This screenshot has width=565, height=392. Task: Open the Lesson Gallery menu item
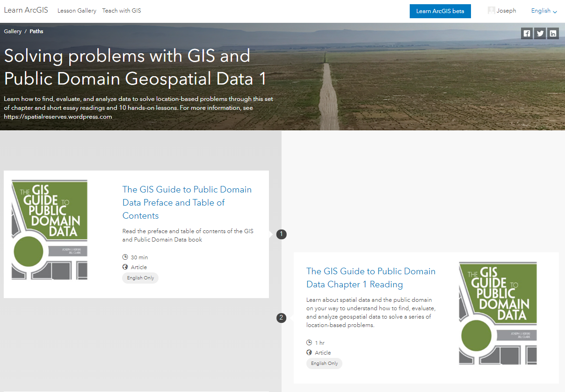(77, 11)
